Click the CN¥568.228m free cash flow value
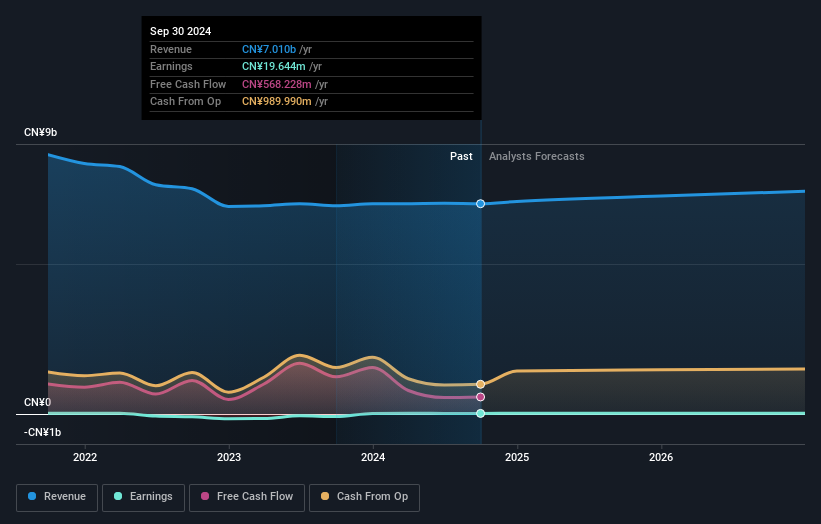The image size is (821, 524). [x=276, y=84]
